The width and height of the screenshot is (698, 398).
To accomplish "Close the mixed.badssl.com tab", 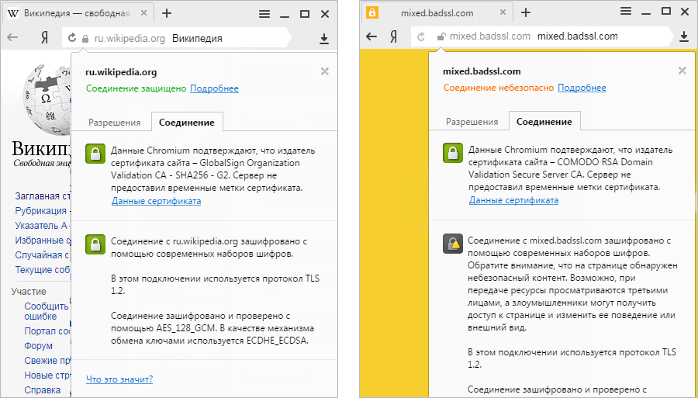I will pyautogui.click(x=503, y=12).
